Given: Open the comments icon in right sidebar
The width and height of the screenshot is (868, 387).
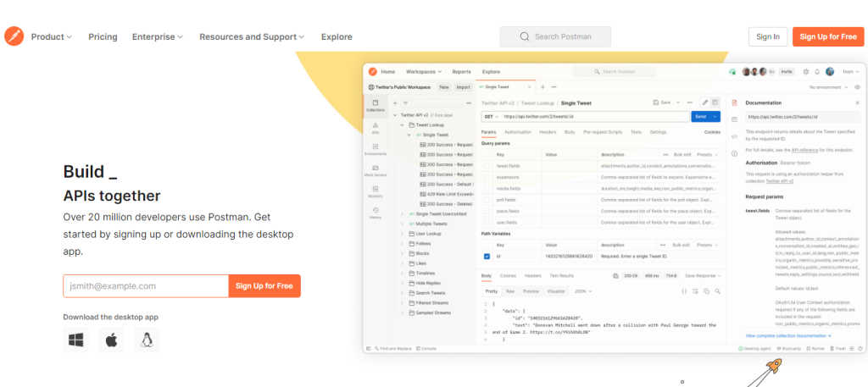Looking at the screenshot, I should pyautogui.click(x=735, y=119).
